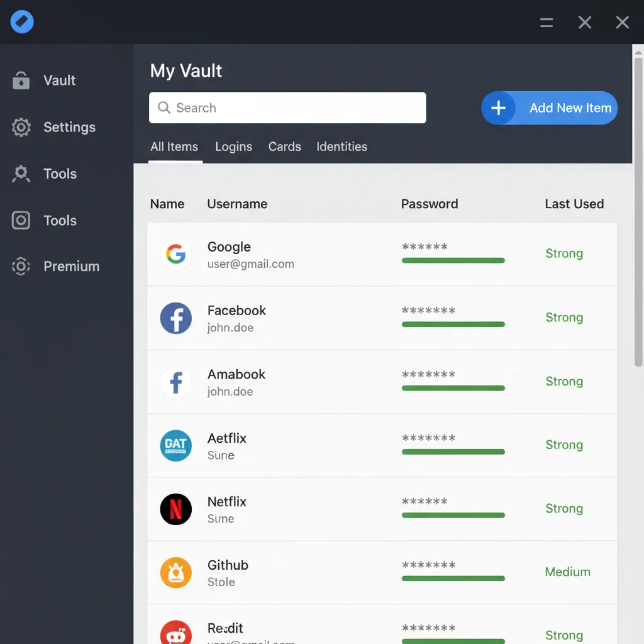Click the My Vault heading
644x644 pixels.
(186, 70)
